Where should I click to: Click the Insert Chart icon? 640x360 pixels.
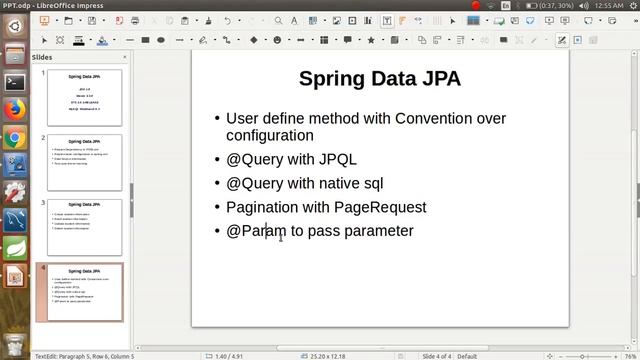click(x=368, y=20)
